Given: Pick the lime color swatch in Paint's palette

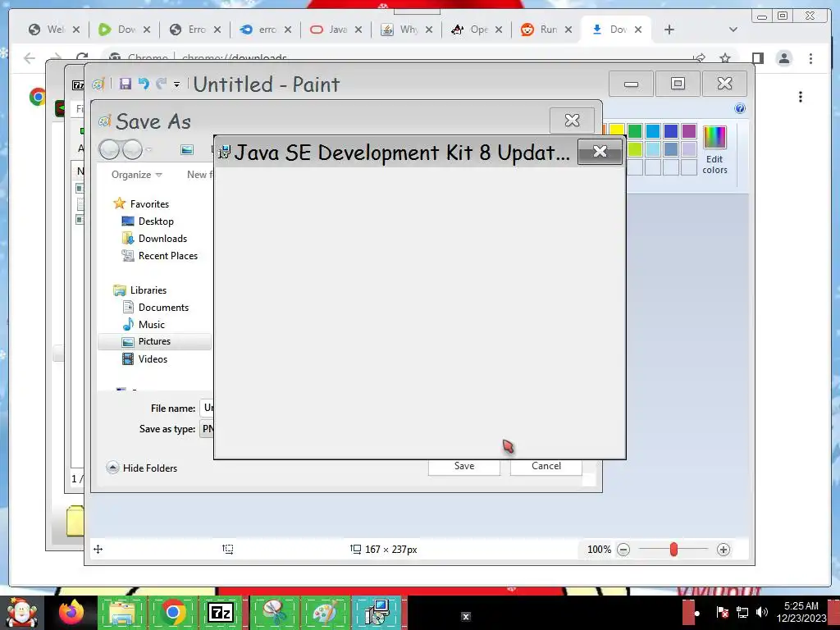Looking at the screenshot, I should pos(635,149).
